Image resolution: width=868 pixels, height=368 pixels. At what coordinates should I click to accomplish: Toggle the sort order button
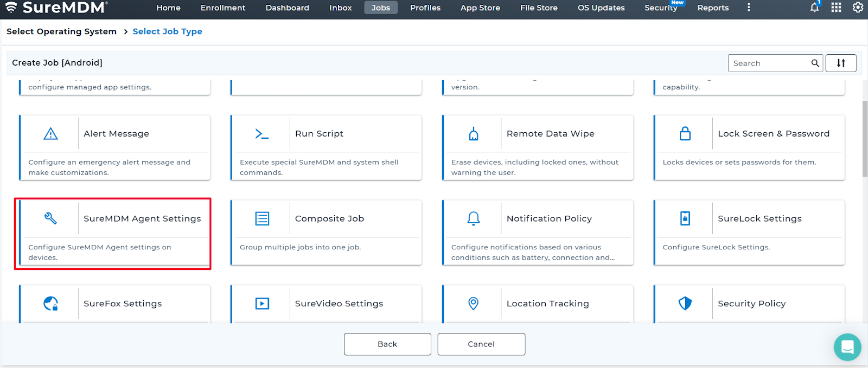(841, 63)
